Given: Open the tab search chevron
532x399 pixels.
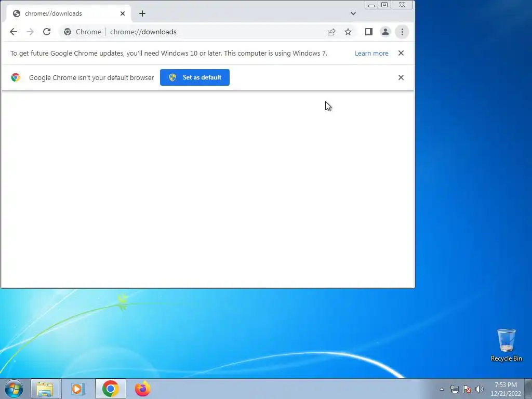Looking at the screenshot, I should 353,14.
